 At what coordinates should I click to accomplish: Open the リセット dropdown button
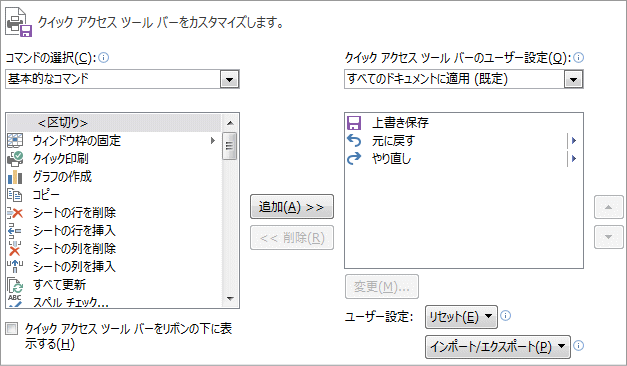coord(461,317)
